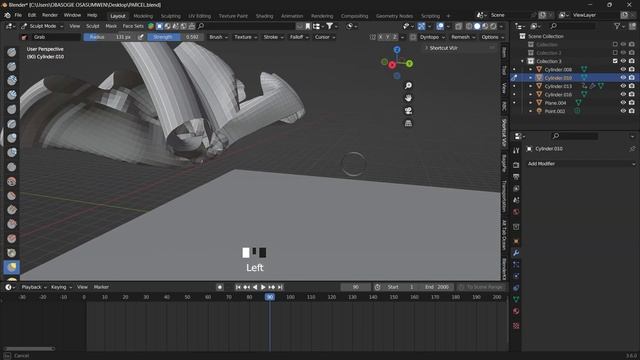This screenshot has height=360, width=640.
Task: Switch orthographic/perspective grid icon in viewport
Action: coord(408,123)
